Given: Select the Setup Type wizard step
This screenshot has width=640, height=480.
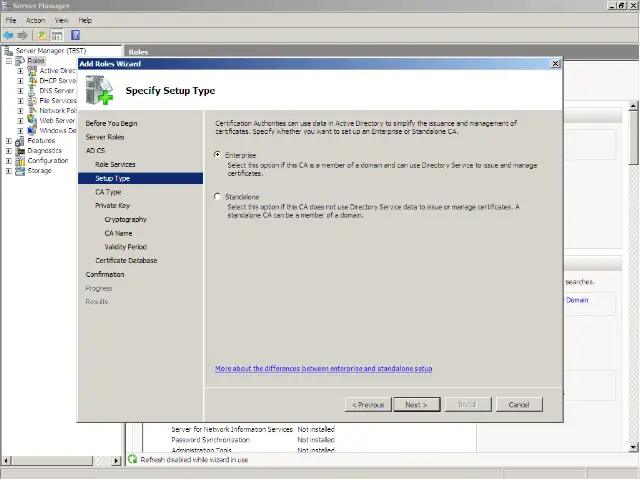Looking at the screenshot, I should click(x=140, y=178).
